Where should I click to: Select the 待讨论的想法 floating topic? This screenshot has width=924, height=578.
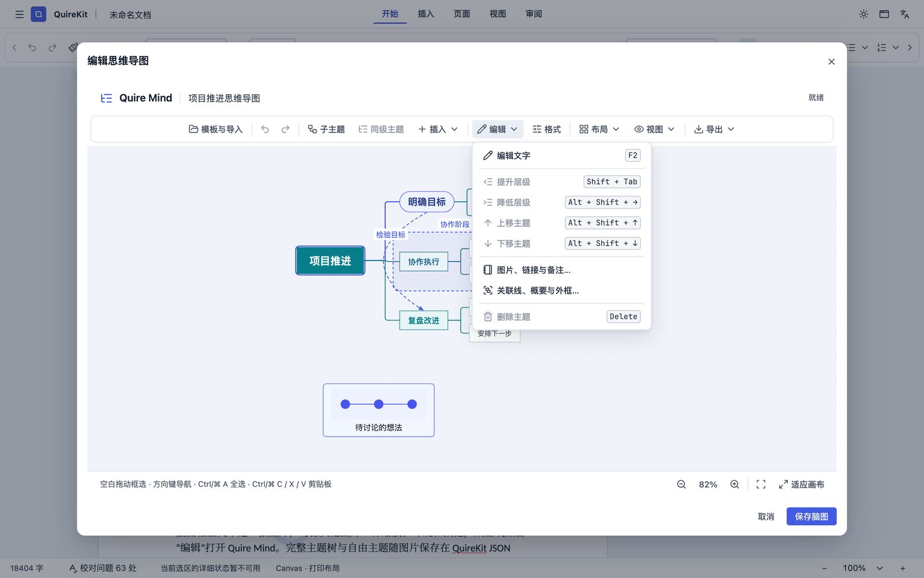379,410
